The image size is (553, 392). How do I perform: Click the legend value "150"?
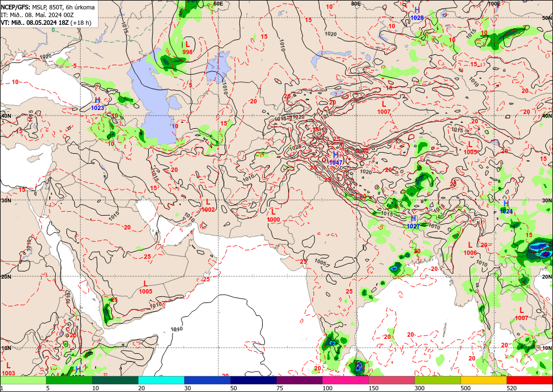pyautogui.click(x=373, y=389)
